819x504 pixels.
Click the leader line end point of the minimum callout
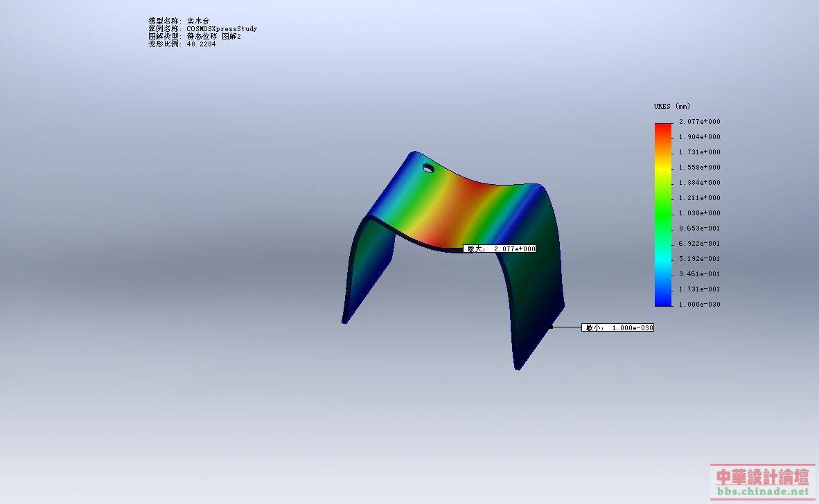point(551,327)
